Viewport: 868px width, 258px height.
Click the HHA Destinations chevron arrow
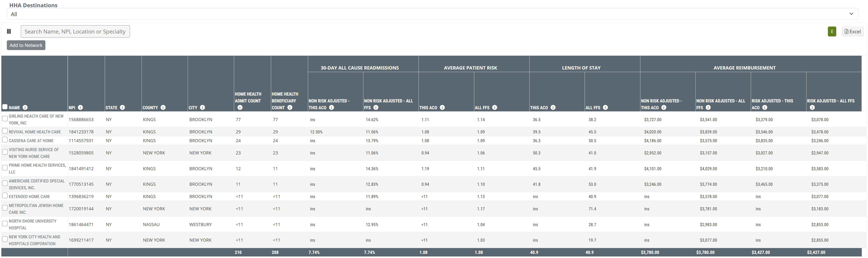(x=851, y=14)
